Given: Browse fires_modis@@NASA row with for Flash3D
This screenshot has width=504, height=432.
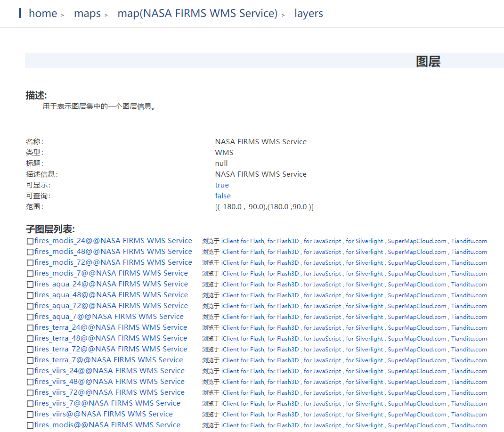Looking at the screenshot, I should [x=283, y=425].
